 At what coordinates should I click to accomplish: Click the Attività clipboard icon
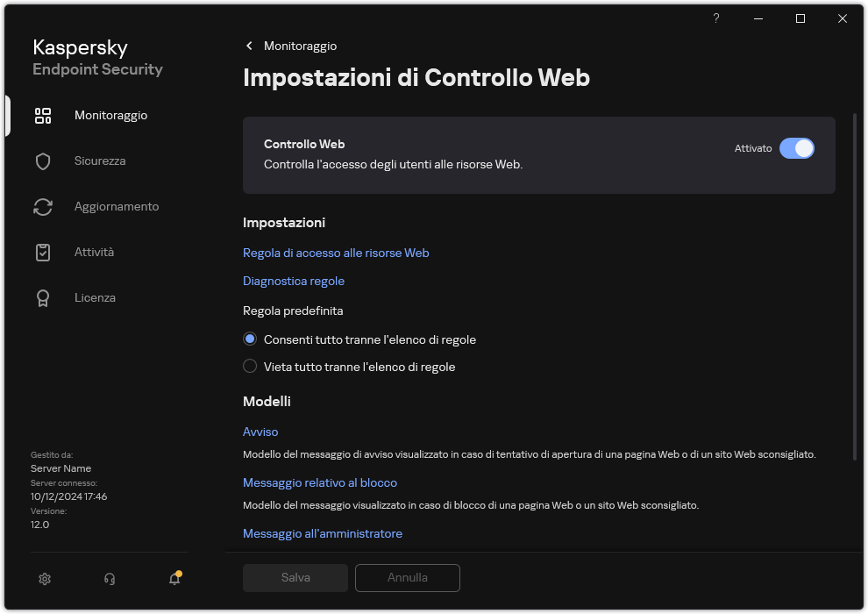pyautogui.click(x=43, y=252)
